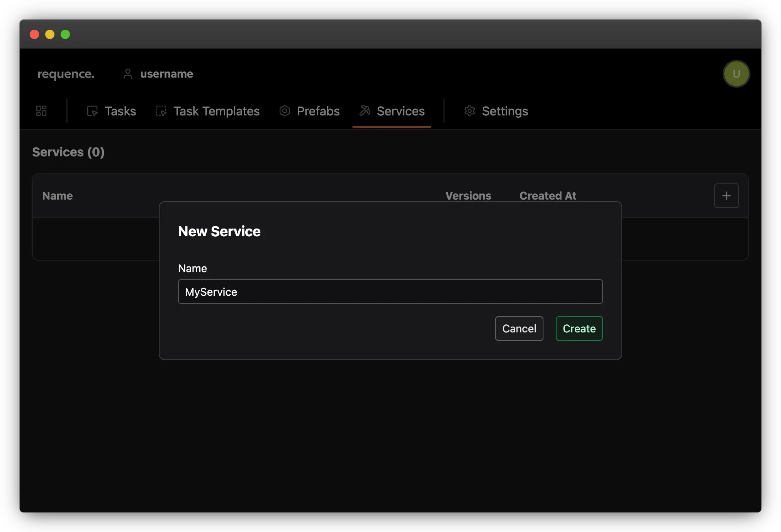Viewport: 781px width, 532px height.
Task: Click the Tasks tab icon
Action: 92,111
